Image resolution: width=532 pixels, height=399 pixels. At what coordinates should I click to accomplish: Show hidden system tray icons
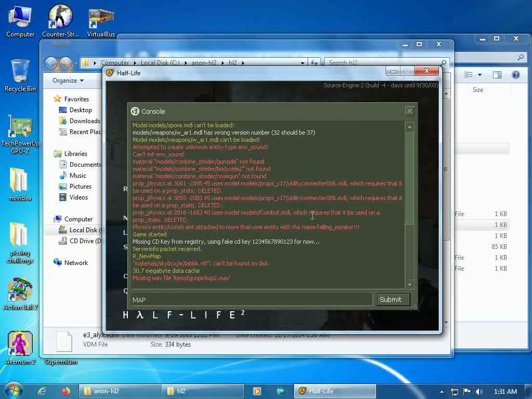click(x=442, y=392)
